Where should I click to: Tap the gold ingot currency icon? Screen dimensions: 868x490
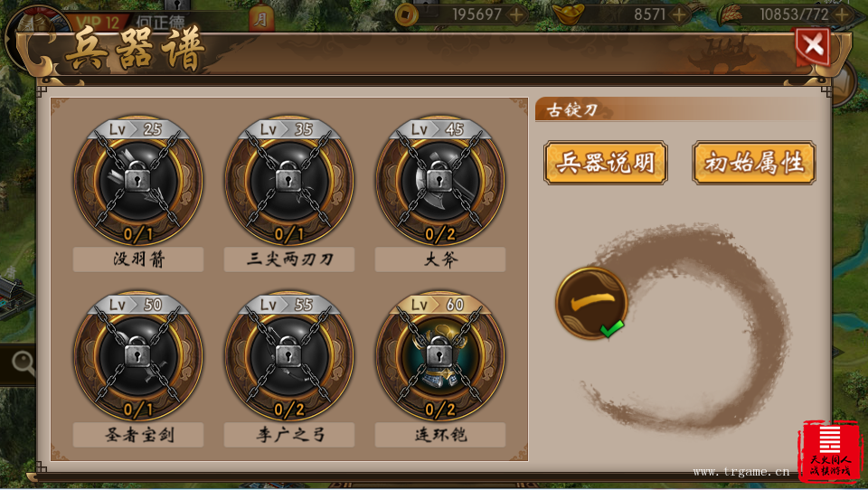568,14
